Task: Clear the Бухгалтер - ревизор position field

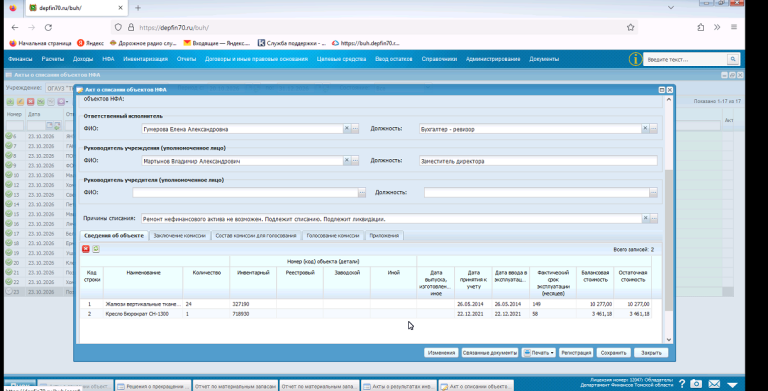Action: [645, 128]
